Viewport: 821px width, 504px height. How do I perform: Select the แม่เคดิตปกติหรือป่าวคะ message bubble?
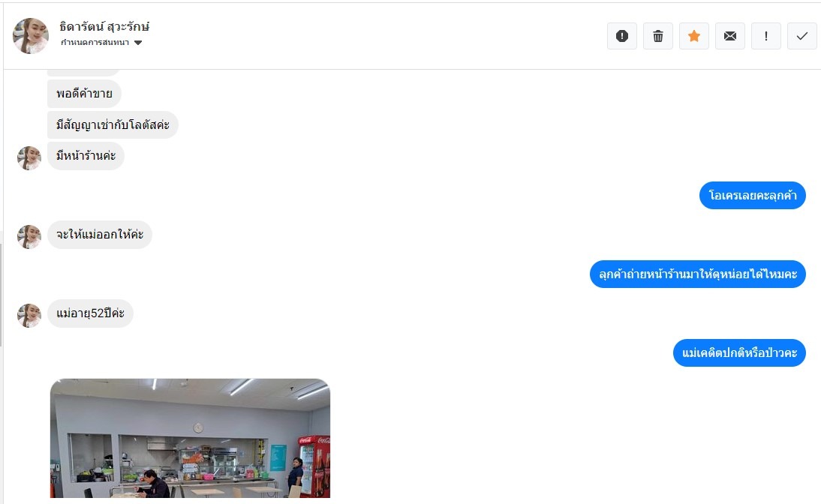pyautogui.click(x=739, y=352)
